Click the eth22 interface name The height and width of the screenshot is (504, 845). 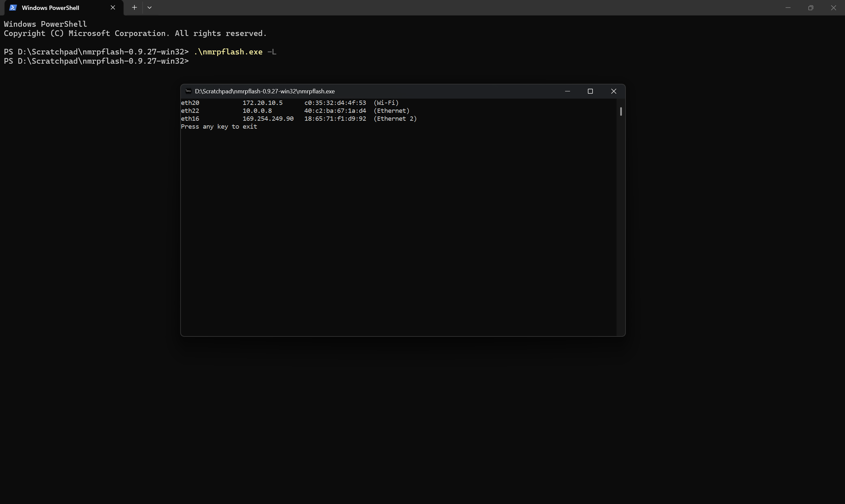pyautogui.click(x=190, y=111)
